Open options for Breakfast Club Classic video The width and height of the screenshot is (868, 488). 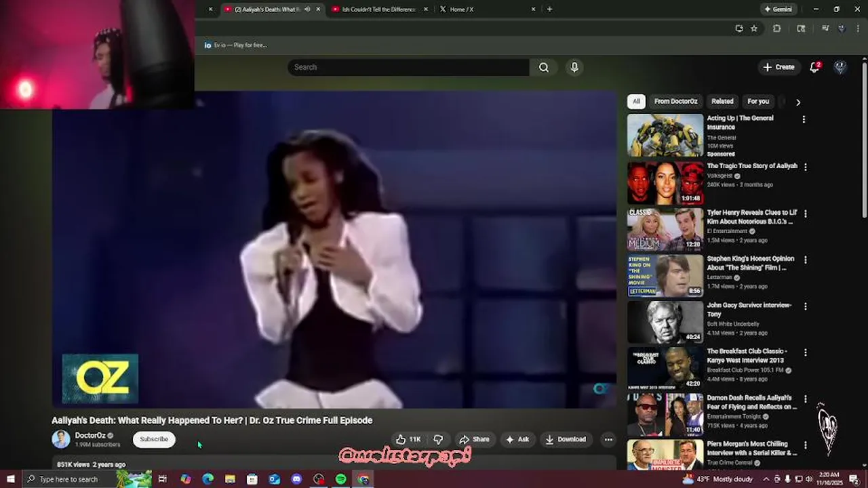coord(806,352)
